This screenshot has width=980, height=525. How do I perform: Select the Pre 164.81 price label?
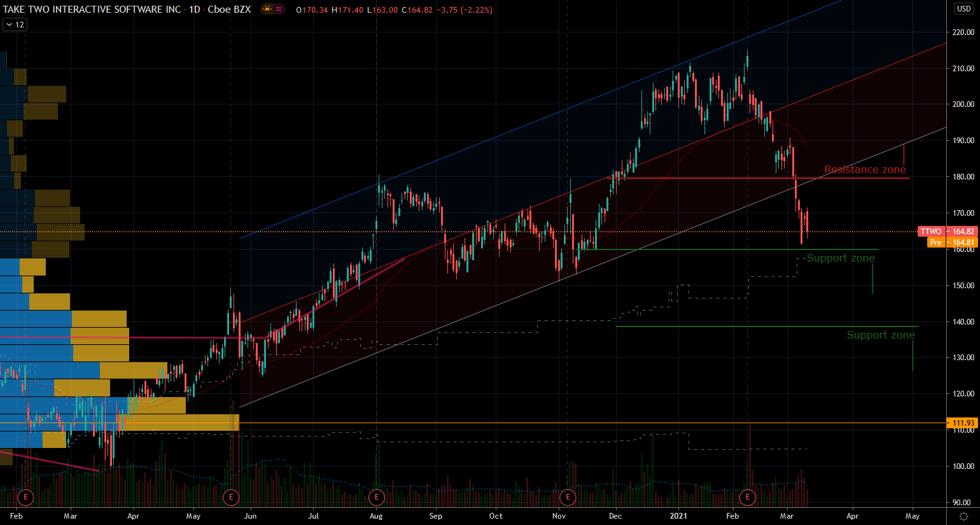coord(952,242)
